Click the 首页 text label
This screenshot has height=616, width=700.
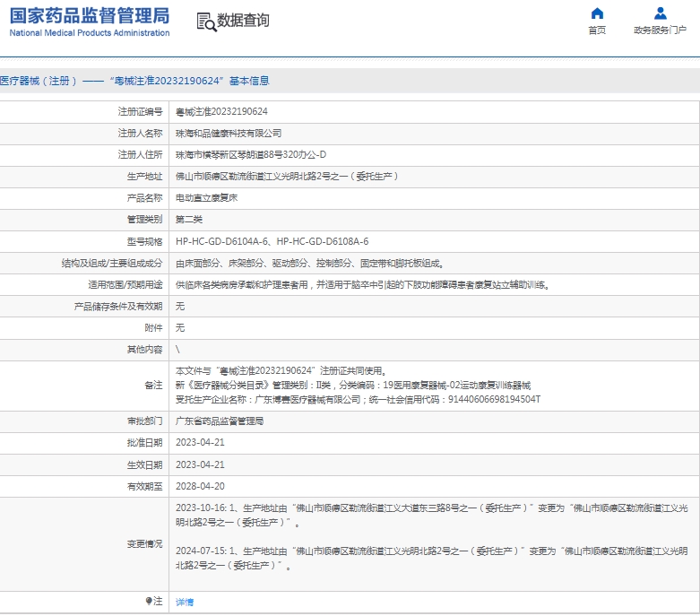tap(597, 30)
